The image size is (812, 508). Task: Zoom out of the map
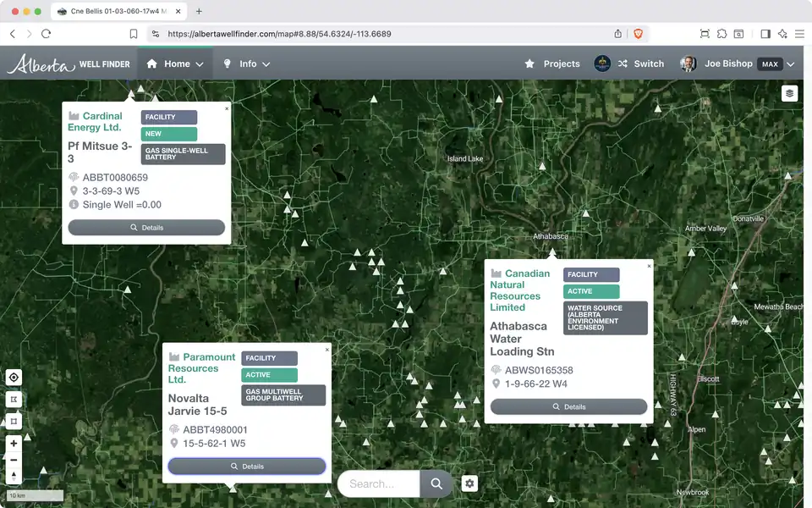tap(14, 460)
